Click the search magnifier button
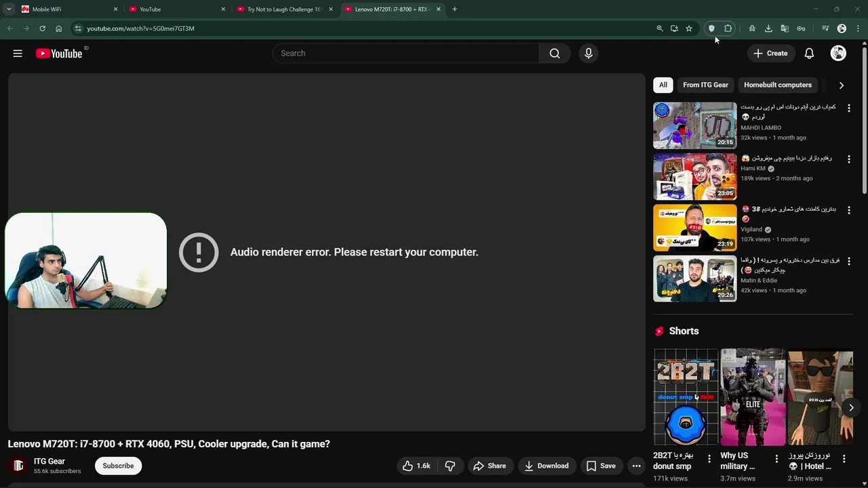 coord(555,54)
